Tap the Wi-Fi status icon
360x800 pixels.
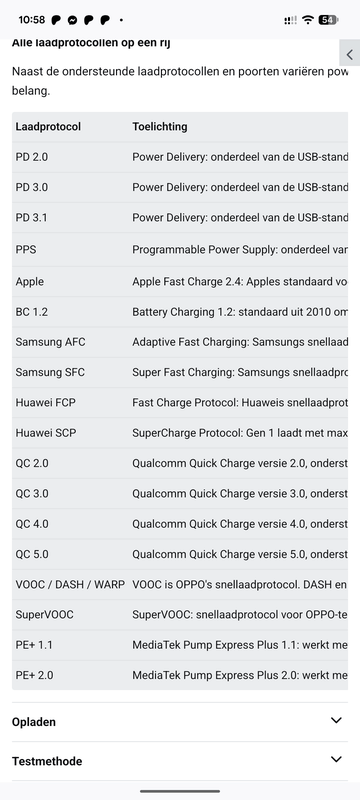pos(307,20)
